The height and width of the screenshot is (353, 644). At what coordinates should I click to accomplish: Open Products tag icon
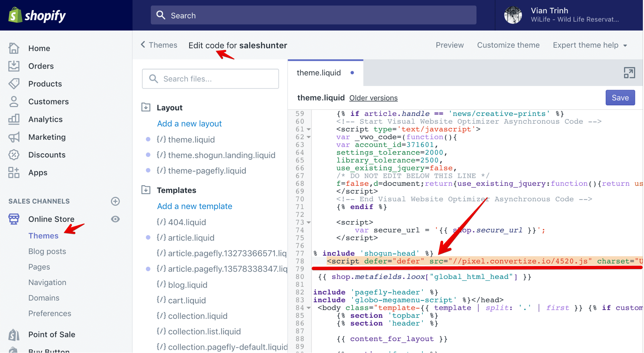[14, 84]
